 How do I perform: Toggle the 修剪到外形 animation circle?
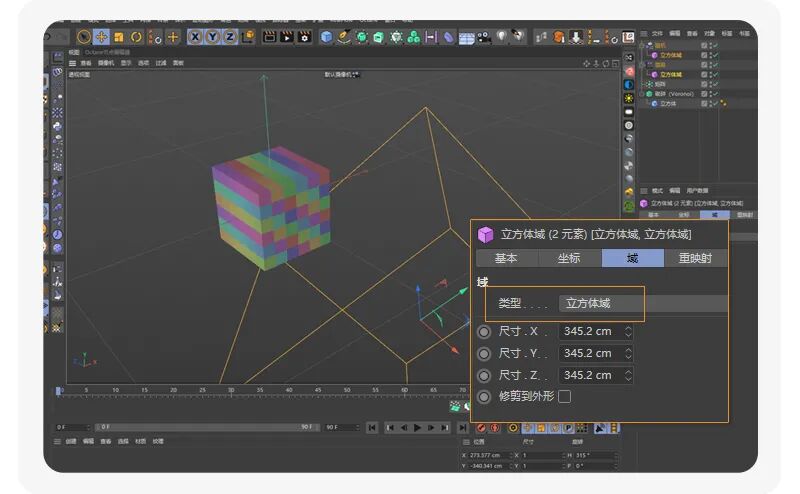pyautogui.click(x=484, y=397)
